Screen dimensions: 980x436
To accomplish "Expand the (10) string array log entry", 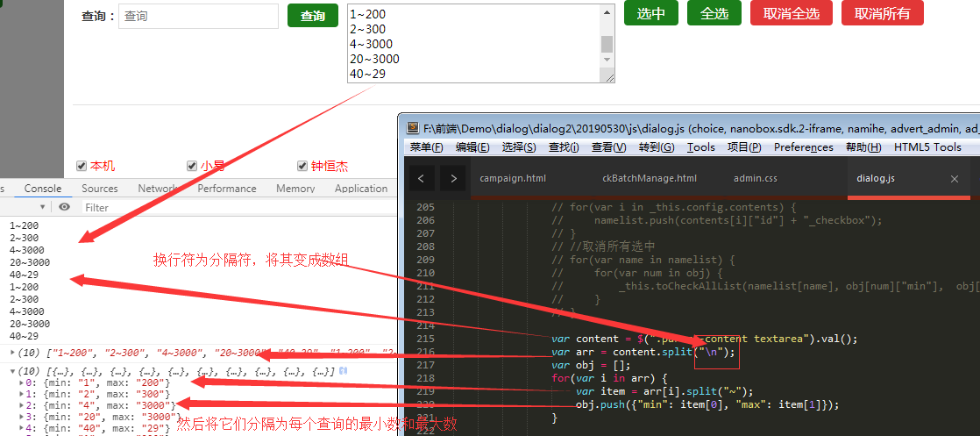I will click(14, 352).
